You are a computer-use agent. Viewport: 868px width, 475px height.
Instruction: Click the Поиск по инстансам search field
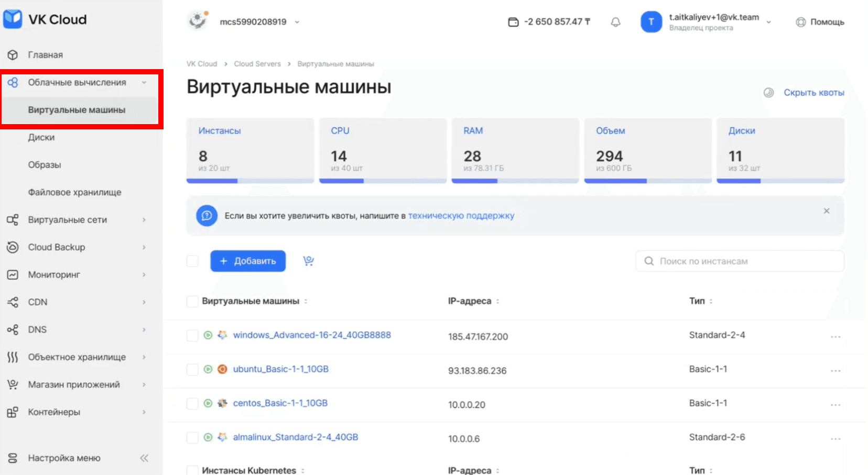click(740, 261)
